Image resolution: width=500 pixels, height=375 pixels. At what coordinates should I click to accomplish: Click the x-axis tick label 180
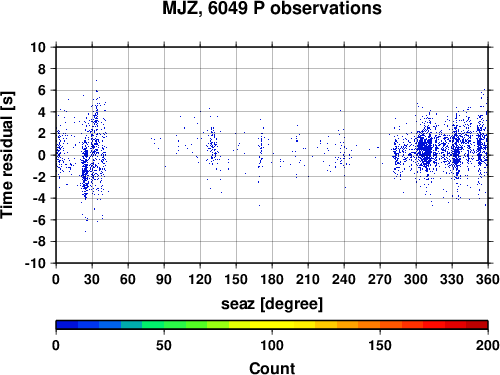point(272,279)
